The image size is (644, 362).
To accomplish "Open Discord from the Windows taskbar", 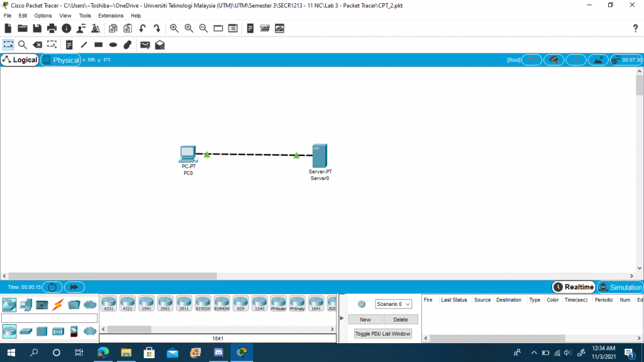I will click(218, 353).
